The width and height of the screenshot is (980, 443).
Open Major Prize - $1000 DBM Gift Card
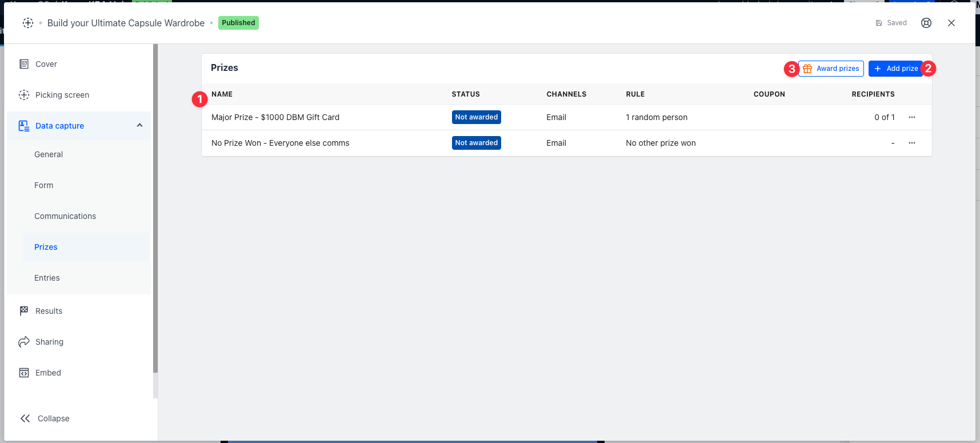(275, 117)
